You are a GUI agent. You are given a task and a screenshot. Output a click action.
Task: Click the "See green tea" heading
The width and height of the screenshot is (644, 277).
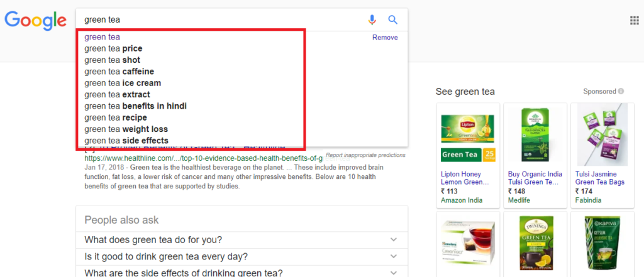pyautogui.click(x=465, y=92)
